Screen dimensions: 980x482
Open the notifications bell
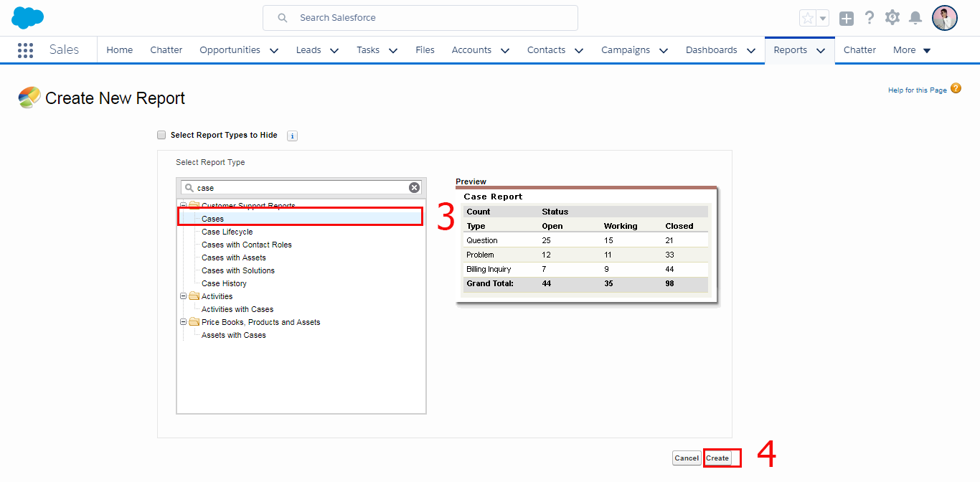[915, 18]
